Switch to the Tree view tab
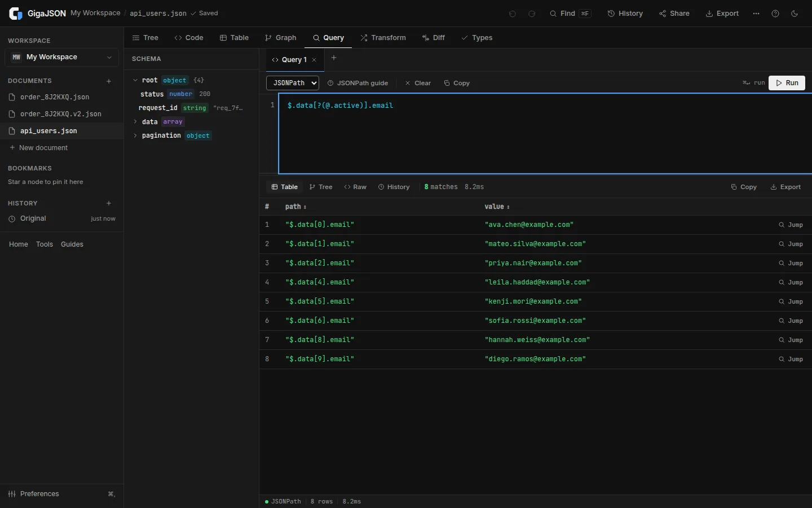 tap(145, 38)
